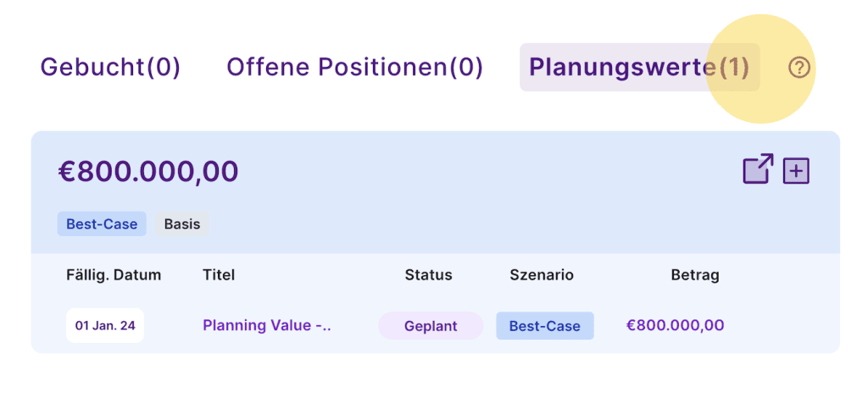
Task: Switch to the Gebucht(0) tab
Action: [x=110, y=68]
